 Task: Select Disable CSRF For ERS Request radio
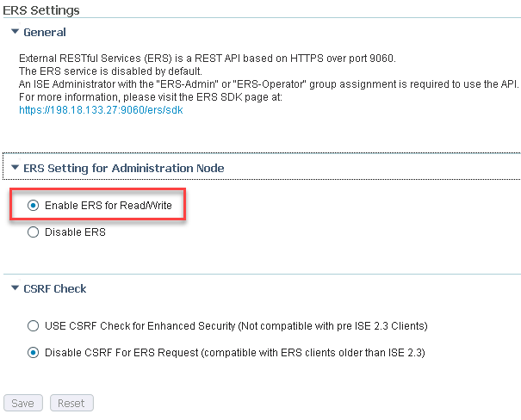[x=34, y=352]
